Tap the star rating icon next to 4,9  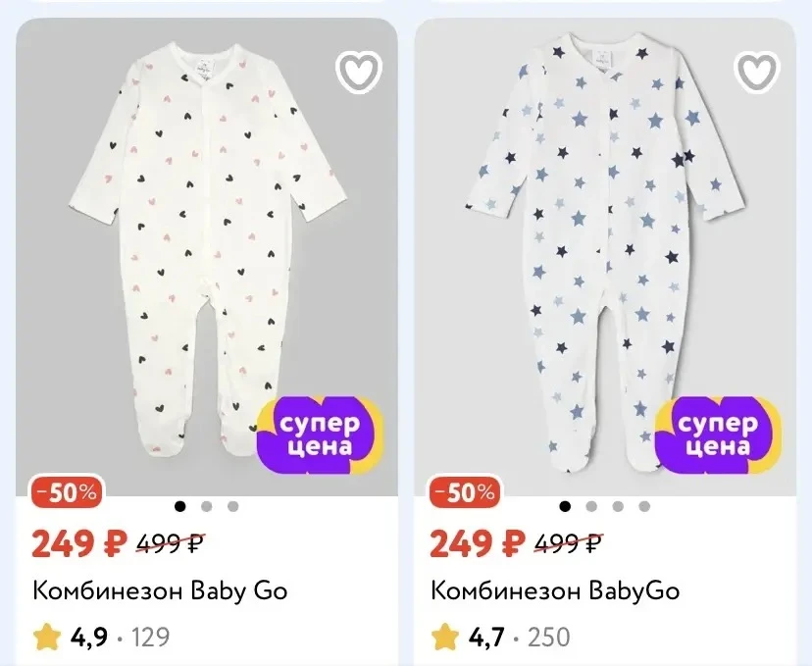47,637
